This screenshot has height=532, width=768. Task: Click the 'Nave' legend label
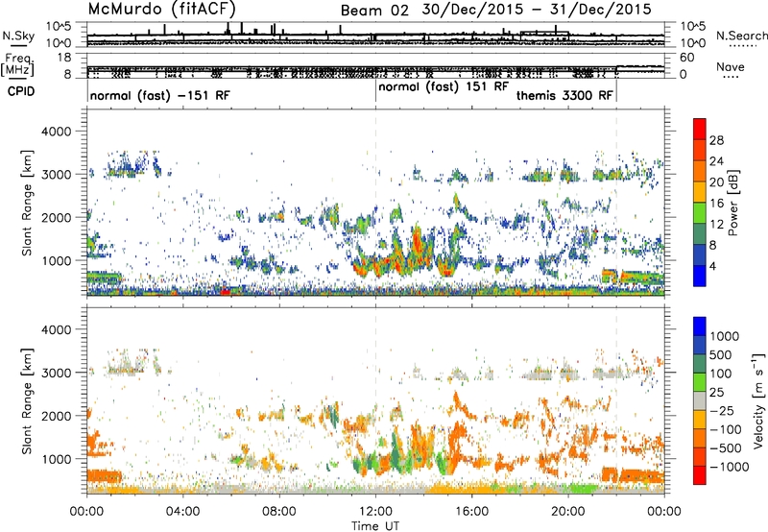tap(731, 66)
